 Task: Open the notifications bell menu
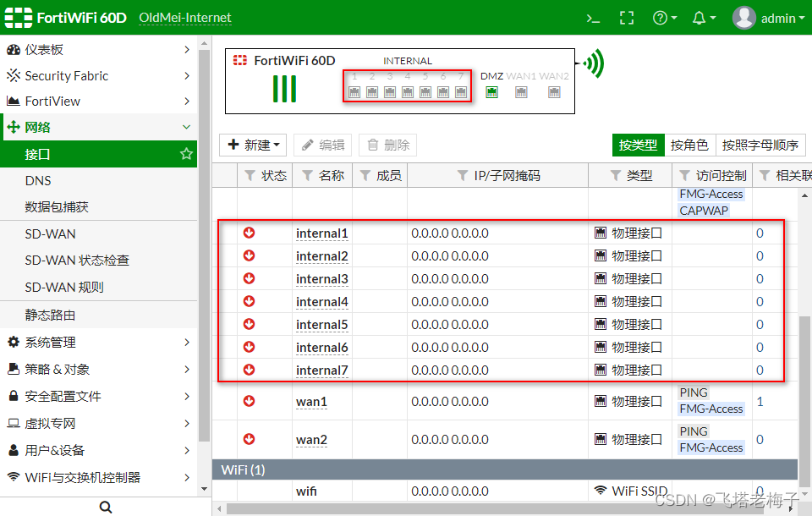704,18
